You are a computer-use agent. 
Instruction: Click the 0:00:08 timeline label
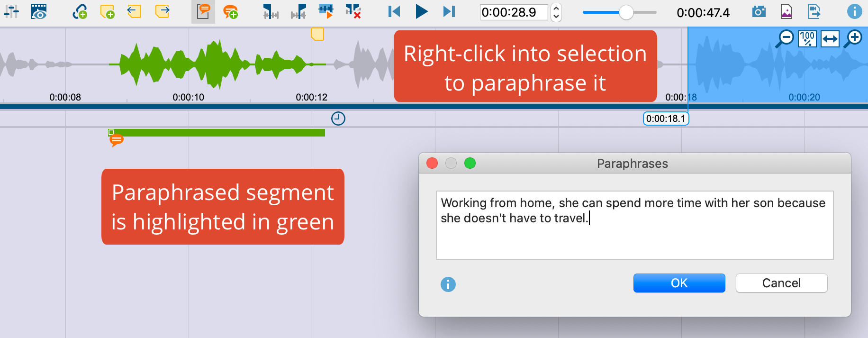[65, 97]
